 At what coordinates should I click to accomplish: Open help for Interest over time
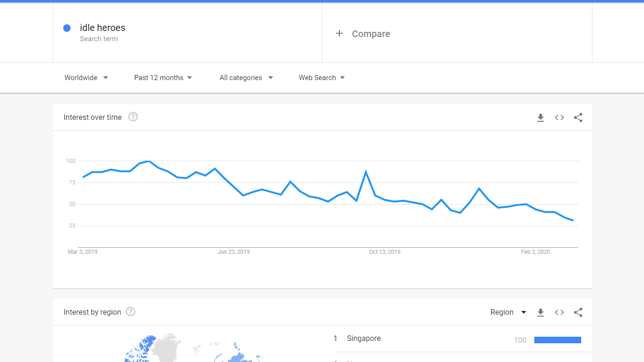click(133, 117)
